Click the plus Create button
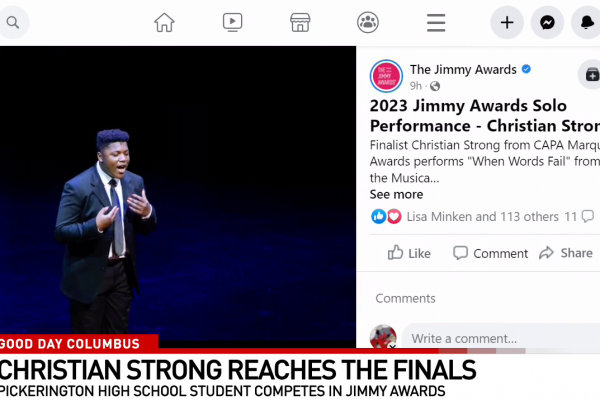Image resolution: width=600 pixels, height=400 pixels. click(x=507, y=23)
